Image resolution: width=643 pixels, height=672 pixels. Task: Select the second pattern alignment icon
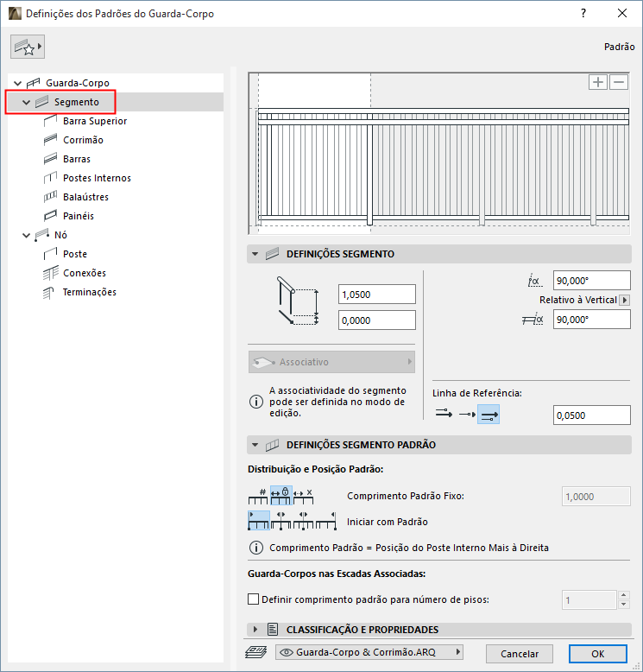click(x=281, y=520)
